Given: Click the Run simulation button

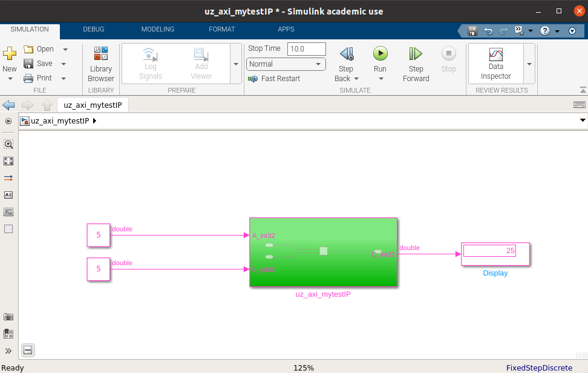Looking at the screenshot, I should [x=380, y=54].
